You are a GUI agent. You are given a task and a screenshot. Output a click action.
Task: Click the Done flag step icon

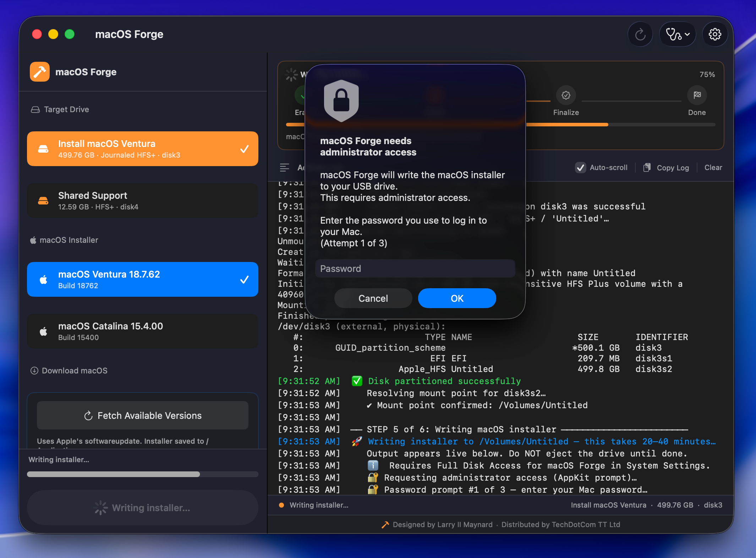click(697, 95)
